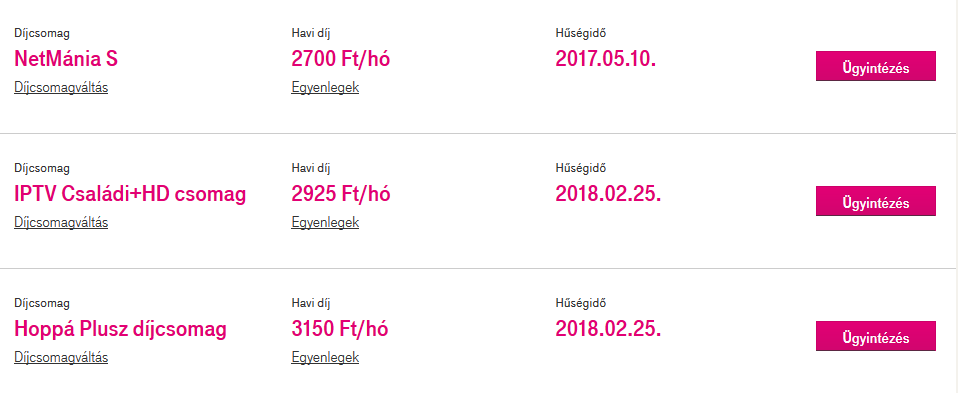Click the 2018.02.25. date in the IPTV row
Screen dimensions: 958x393
[x=608, y=194]
